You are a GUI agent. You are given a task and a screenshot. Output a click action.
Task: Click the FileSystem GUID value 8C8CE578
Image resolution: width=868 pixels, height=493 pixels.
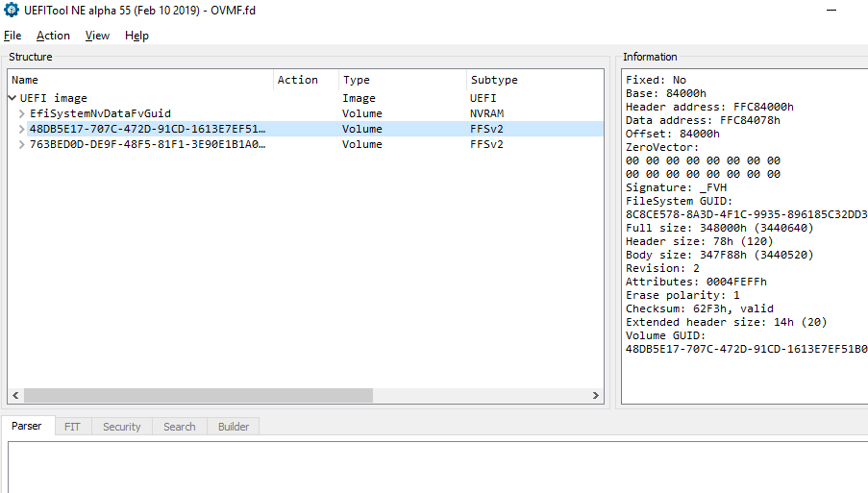tap(746, 214)
